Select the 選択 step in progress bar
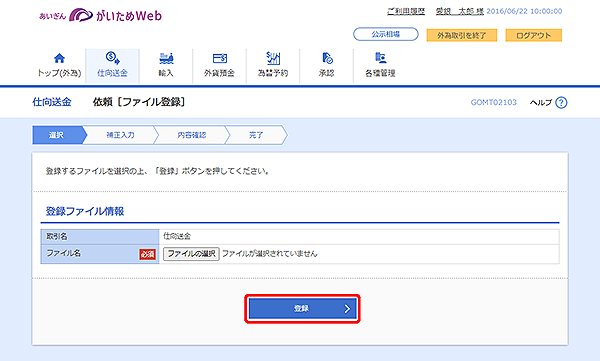The image size is (600, 361). click(x=59, y=135)
